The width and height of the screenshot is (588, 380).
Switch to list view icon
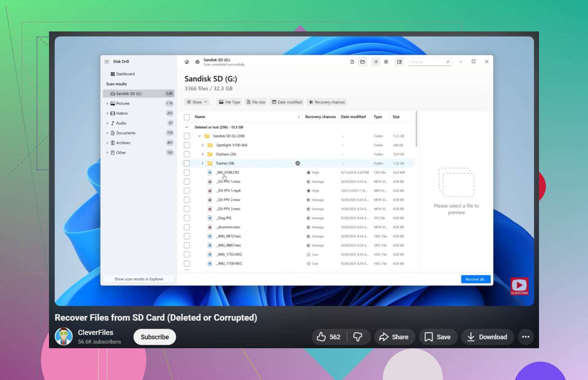point(376,62)
